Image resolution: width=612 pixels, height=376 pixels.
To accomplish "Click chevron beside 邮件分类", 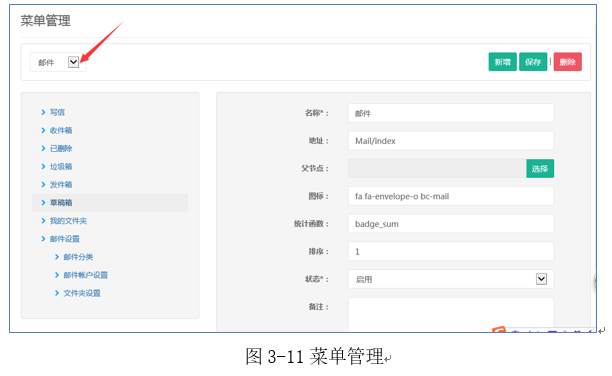I will [57, 257].
